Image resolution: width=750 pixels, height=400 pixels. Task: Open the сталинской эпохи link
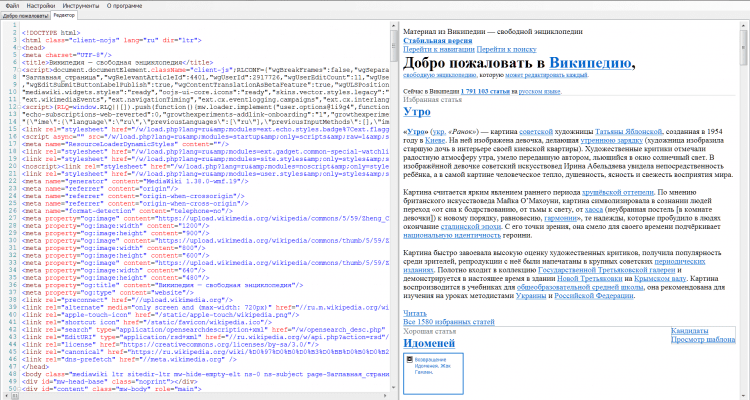click(472, 227)
